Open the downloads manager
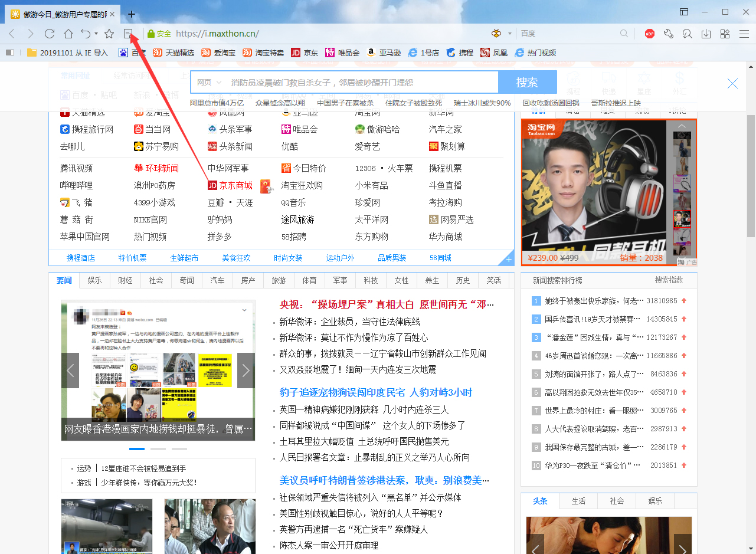 point(706,34)
